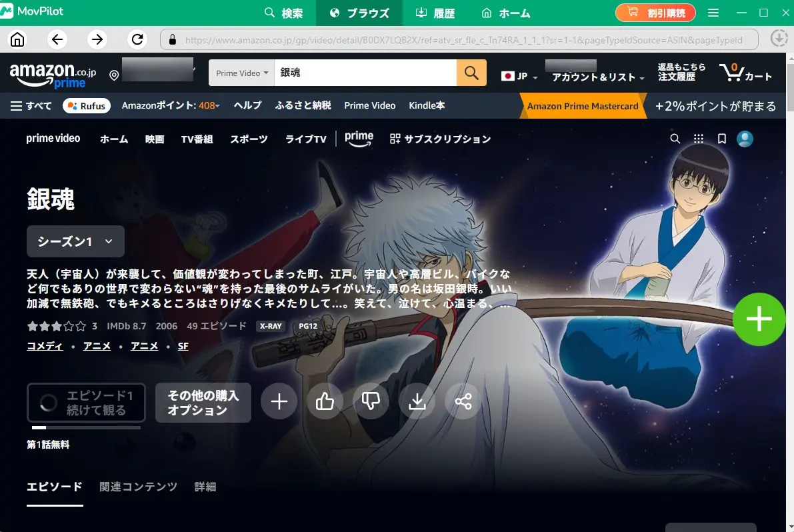Click the X-RAY badge
Image resolution: width=794 pixels, height=532 pixels.
pos(271,326)
